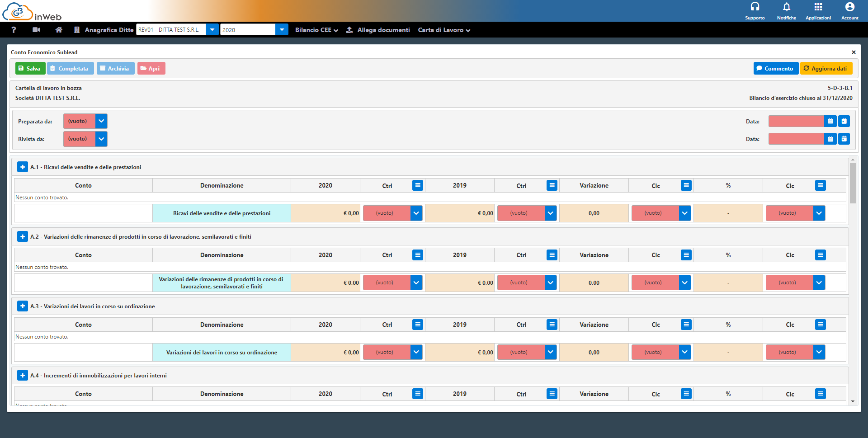
Task: Click today-calendar icon for Preparata da date
Action: (844, 121)
